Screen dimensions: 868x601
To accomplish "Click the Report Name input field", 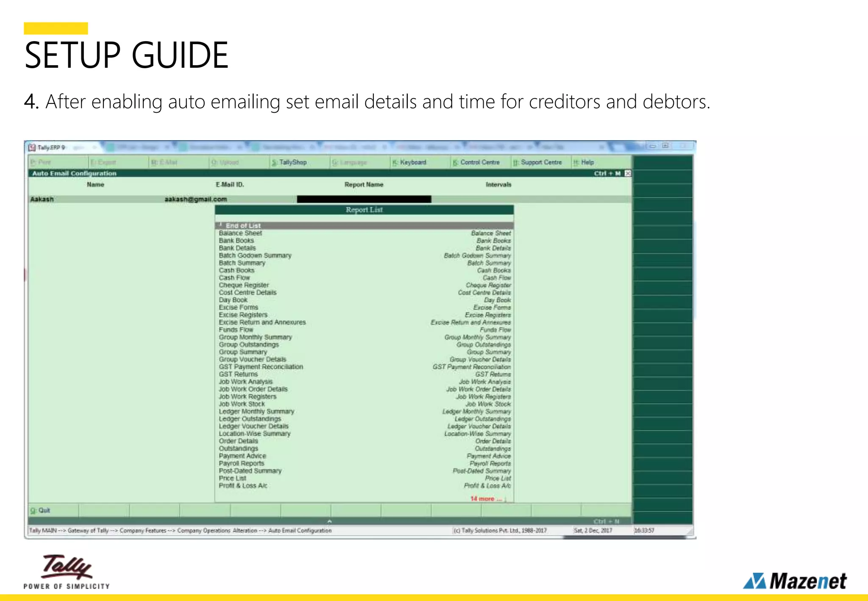I will tap(364, 199).
